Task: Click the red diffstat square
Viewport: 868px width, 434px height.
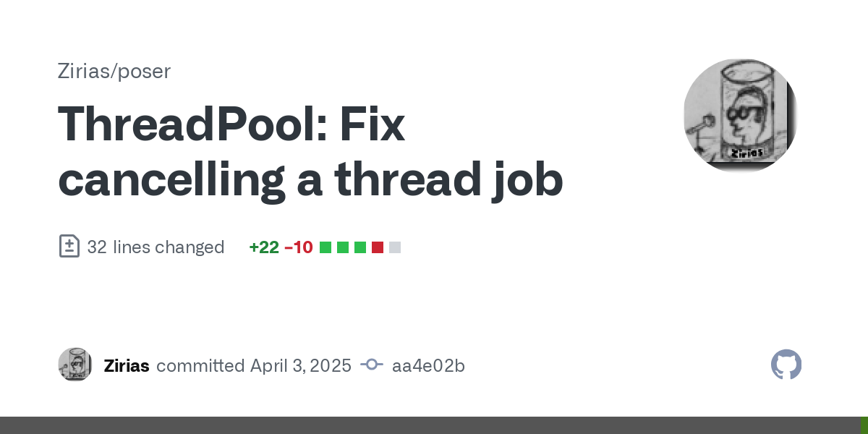Action: (378, 247)
